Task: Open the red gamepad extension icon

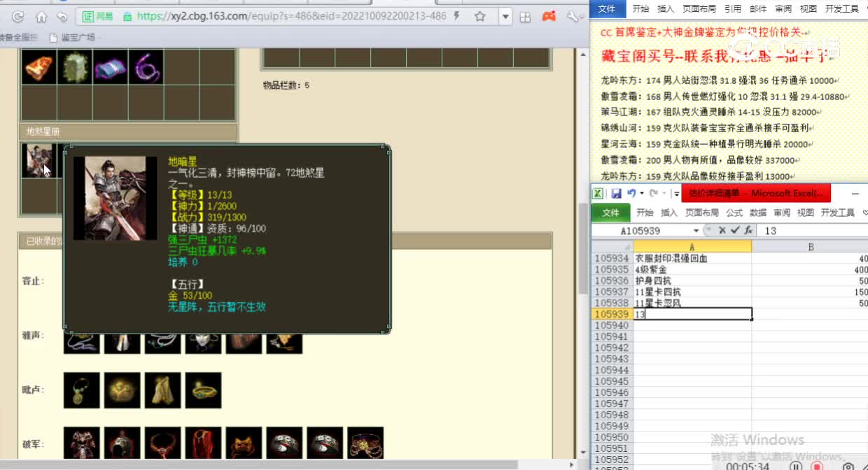Action: (550, 16)
